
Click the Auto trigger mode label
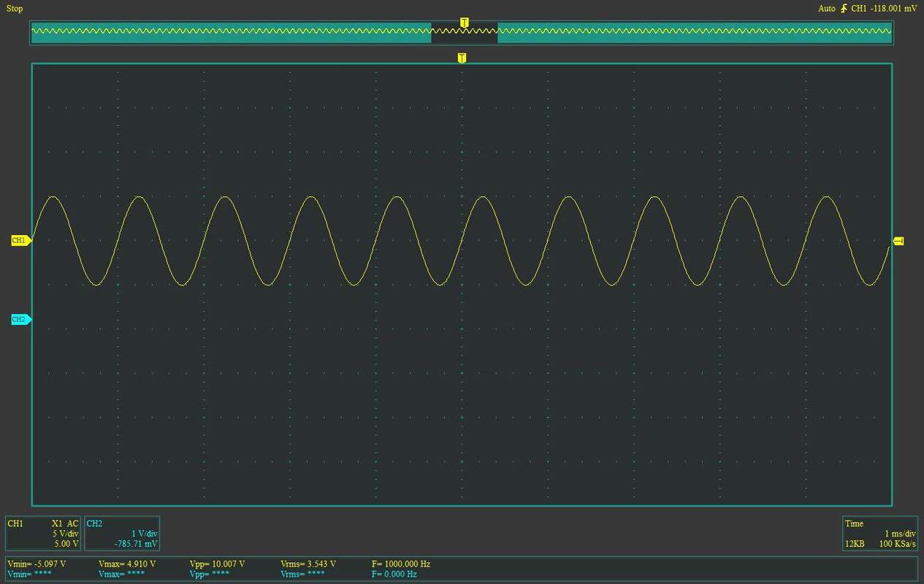point(827,9)
